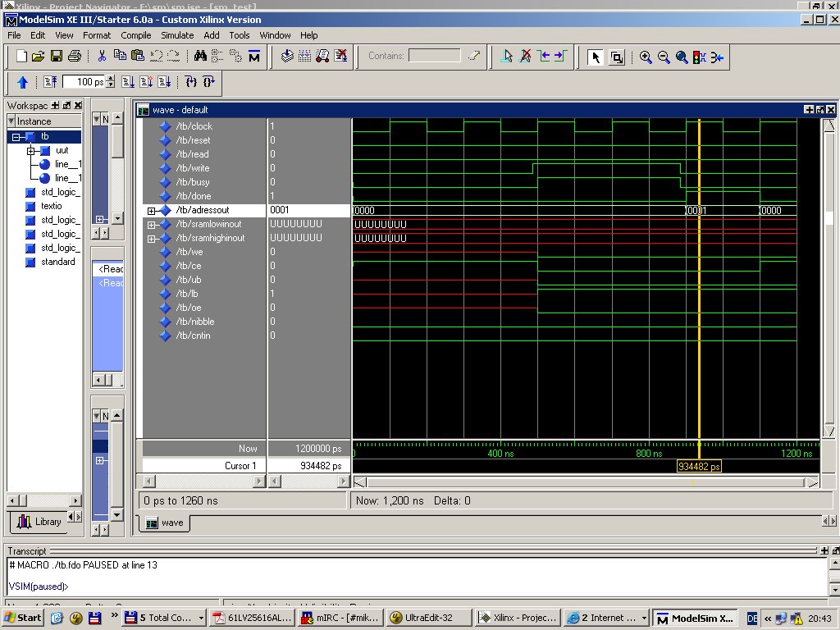This screenshot has width=840, height=630.
Task: Click the Contains filter input field
Action: pyautogui.click(x=435, y=56)
